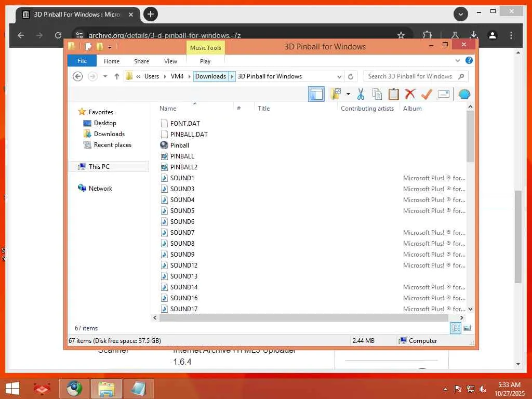Open the File ribbon tab
Screen dimensions: 532x399
82,61
